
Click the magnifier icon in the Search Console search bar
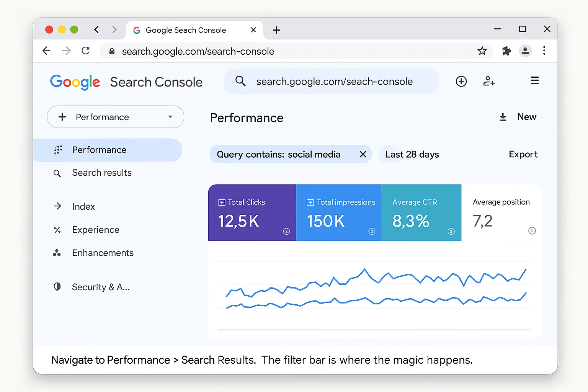[x=240, y=81]
